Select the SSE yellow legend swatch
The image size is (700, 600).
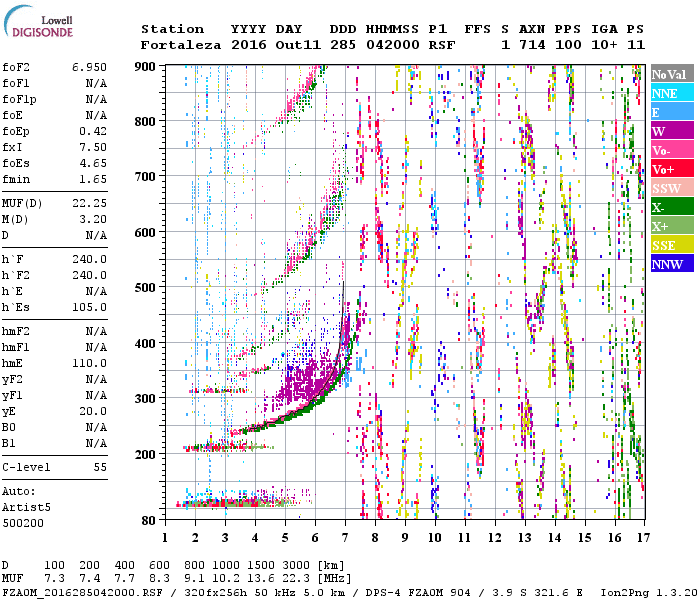668,245
